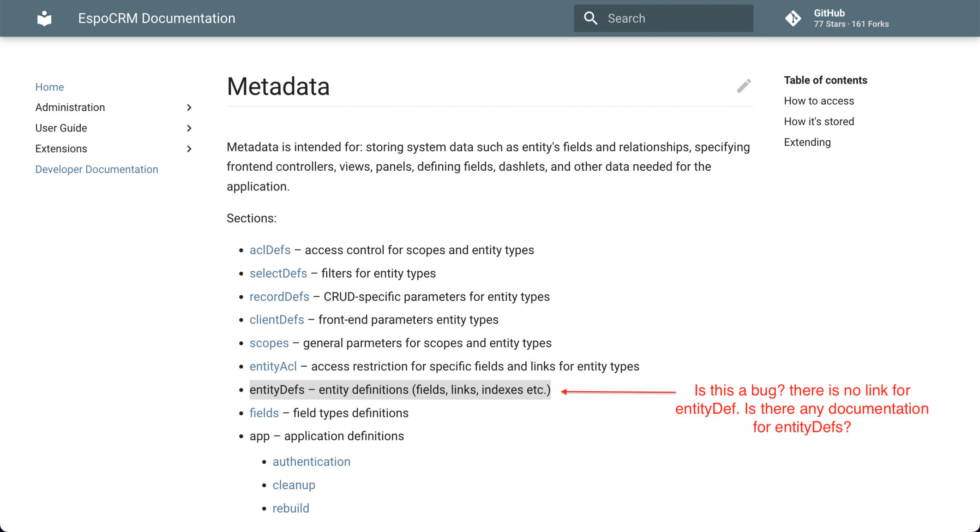Screen dimensions: 980x532
Task: Jump to 'How to access' section
Action: coord(818,101)
